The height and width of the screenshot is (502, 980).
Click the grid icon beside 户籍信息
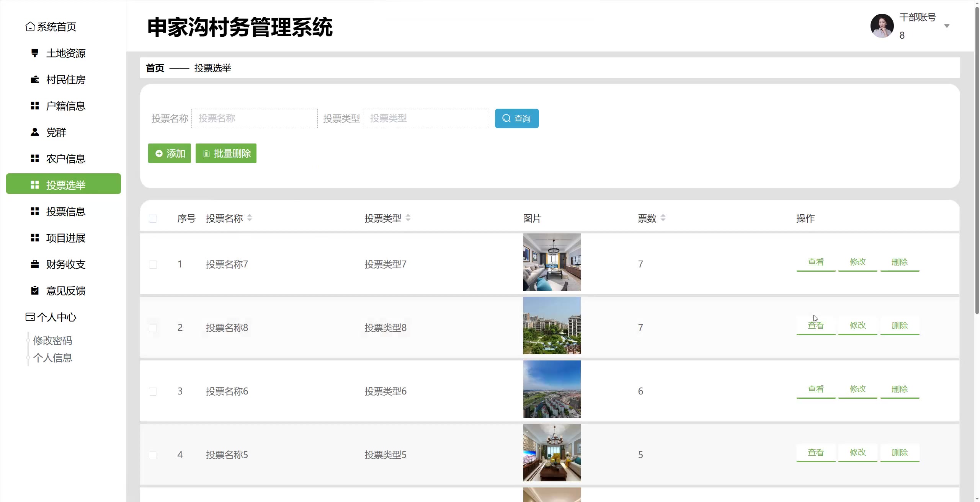click(34, 106)
